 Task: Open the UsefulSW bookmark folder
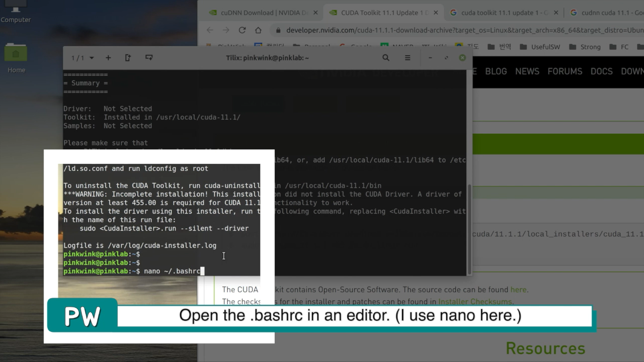tap(541, 47)
